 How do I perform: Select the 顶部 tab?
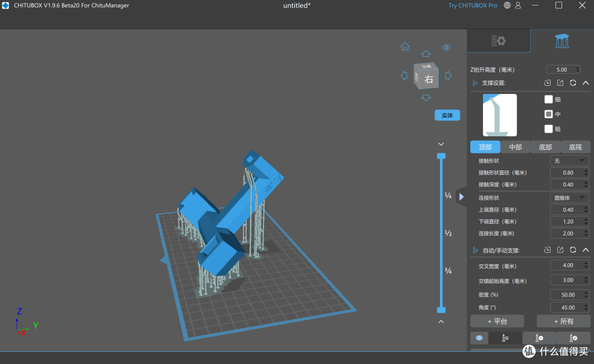point(485,147)
